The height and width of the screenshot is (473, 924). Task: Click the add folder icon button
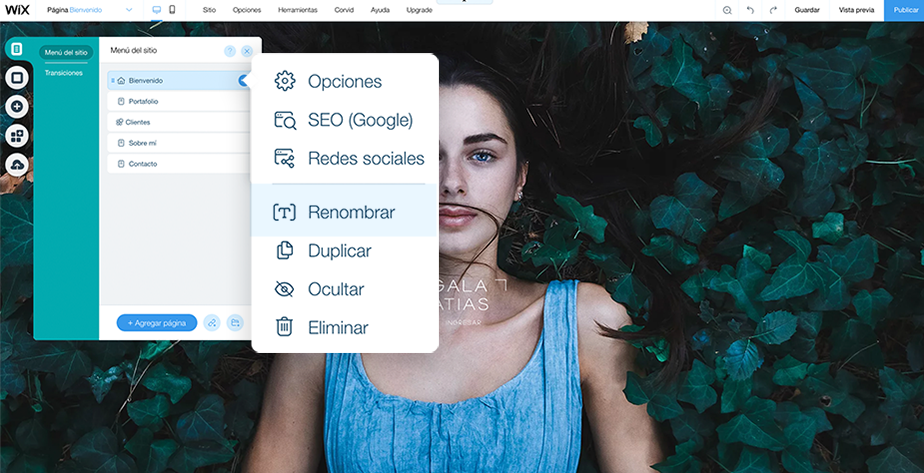coord(235,323)
